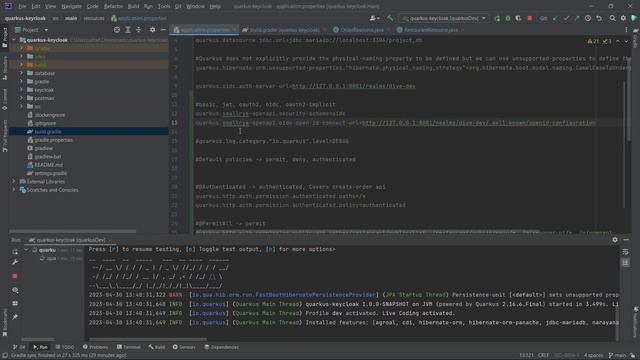Click Git Commit green checkmark
Screen dimensions: 640x360
[566, 18]
